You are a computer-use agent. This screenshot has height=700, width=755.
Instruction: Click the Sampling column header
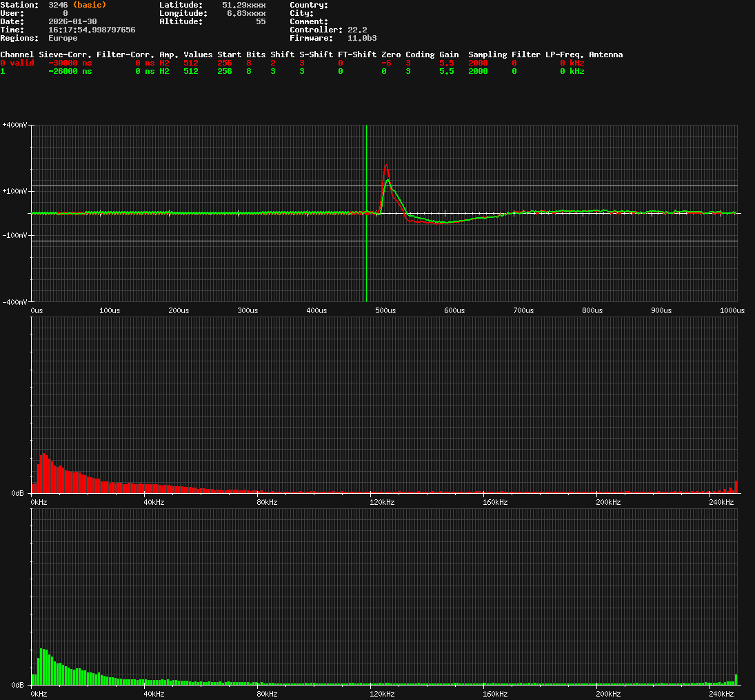click(487, 54)
